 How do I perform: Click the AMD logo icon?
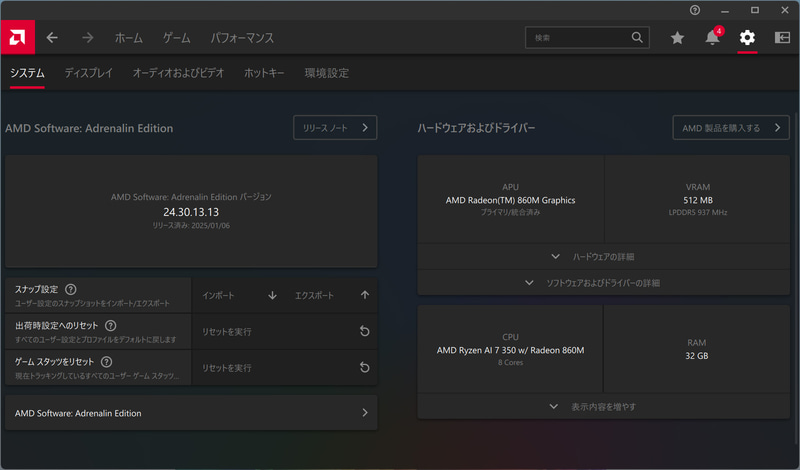[17, 37]
